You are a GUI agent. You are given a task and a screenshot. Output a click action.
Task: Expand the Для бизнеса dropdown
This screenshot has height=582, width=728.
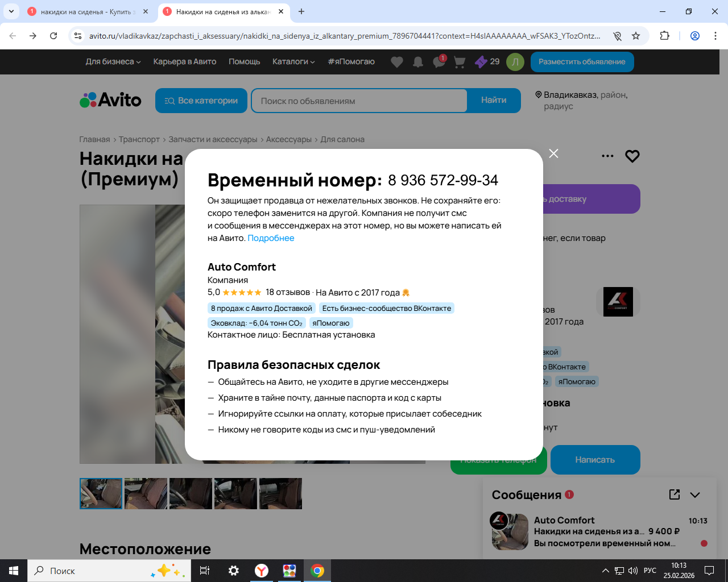[113, 61]
